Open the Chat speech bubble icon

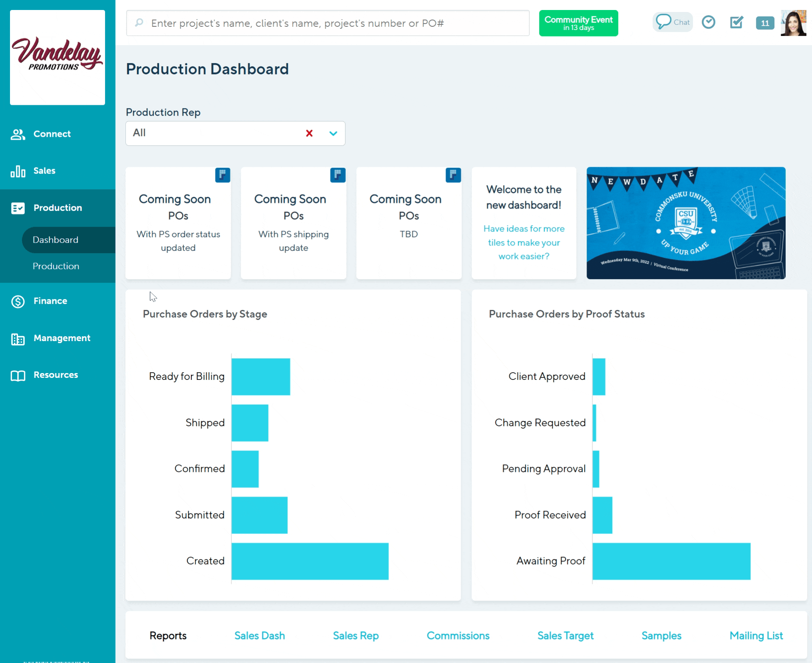pyautogui.click(x=664, y=22)
